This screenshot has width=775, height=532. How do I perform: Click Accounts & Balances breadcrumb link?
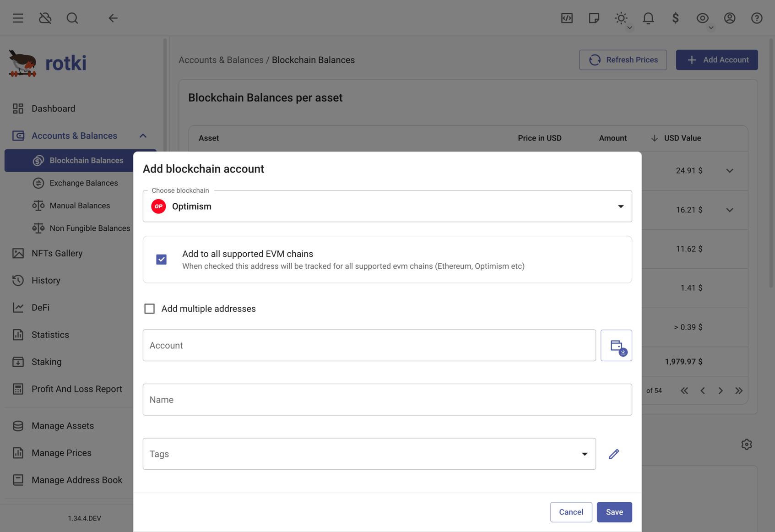221,60
